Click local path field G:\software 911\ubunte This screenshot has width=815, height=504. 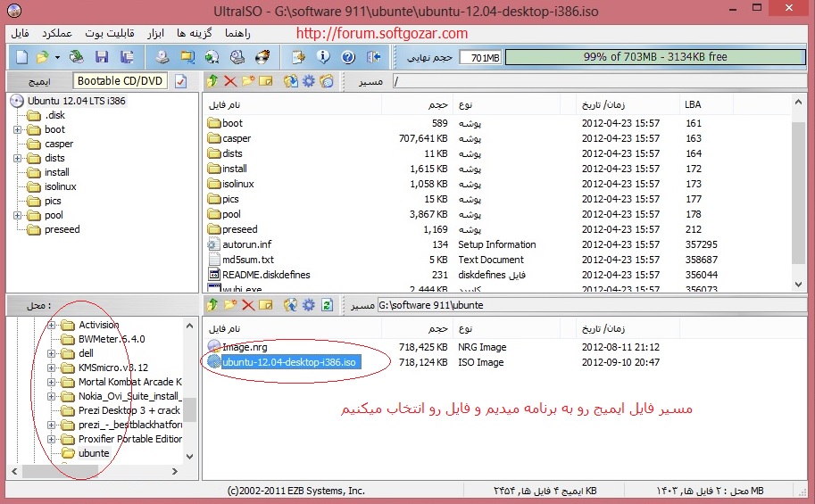[592, 305]
